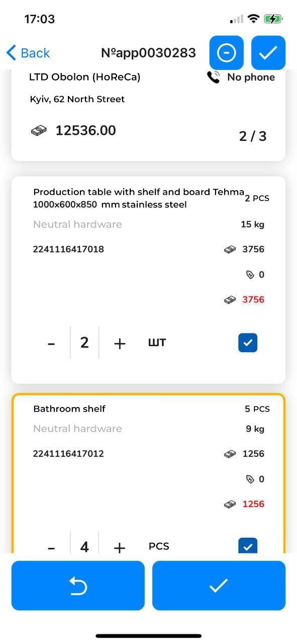The height and width of the screenshot is (644, 297).
Task: Select barcode 2241116417012 of Bathroom shelf
Action: tap(68, 454)
